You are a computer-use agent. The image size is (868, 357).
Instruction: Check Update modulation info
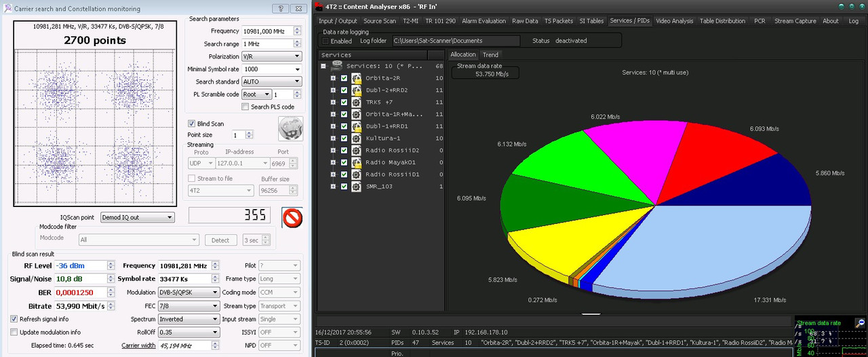(x=14, y=332)
